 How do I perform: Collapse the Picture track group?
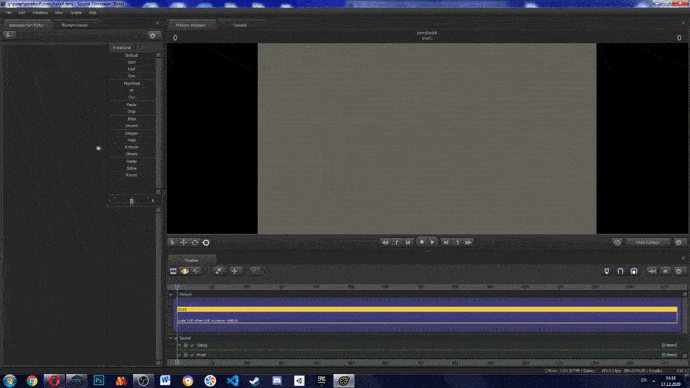coord(171,294)
